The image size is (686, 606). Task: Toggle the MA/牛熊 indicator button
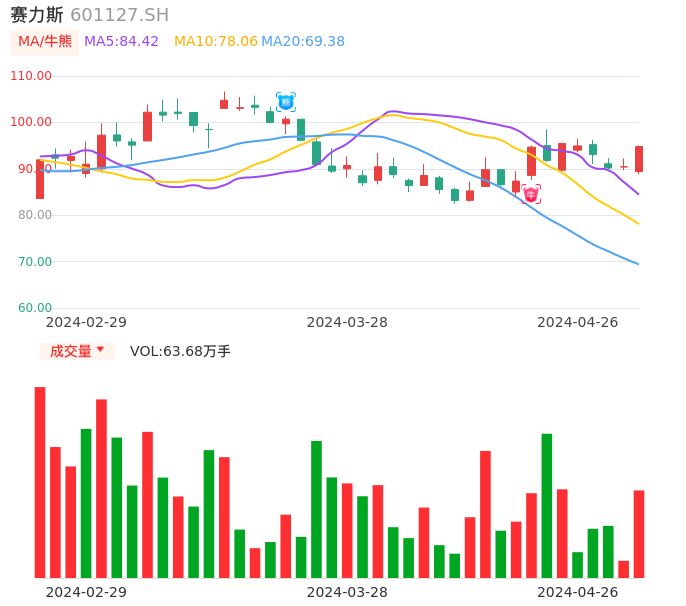click(x=45, y=42)
